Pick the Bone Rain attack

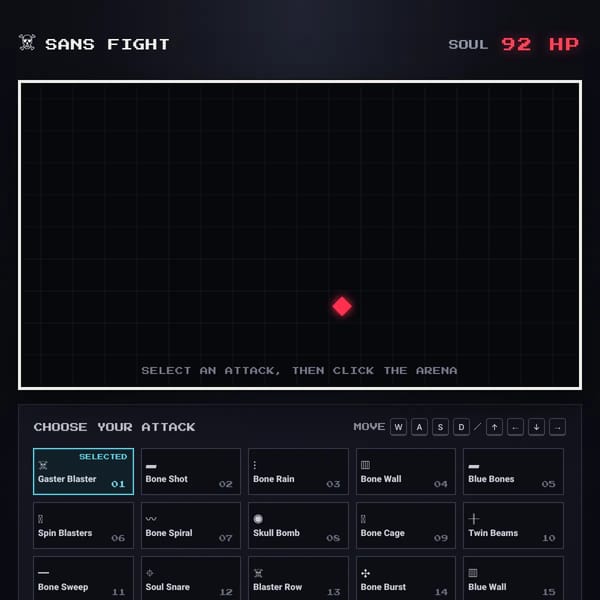298,471
